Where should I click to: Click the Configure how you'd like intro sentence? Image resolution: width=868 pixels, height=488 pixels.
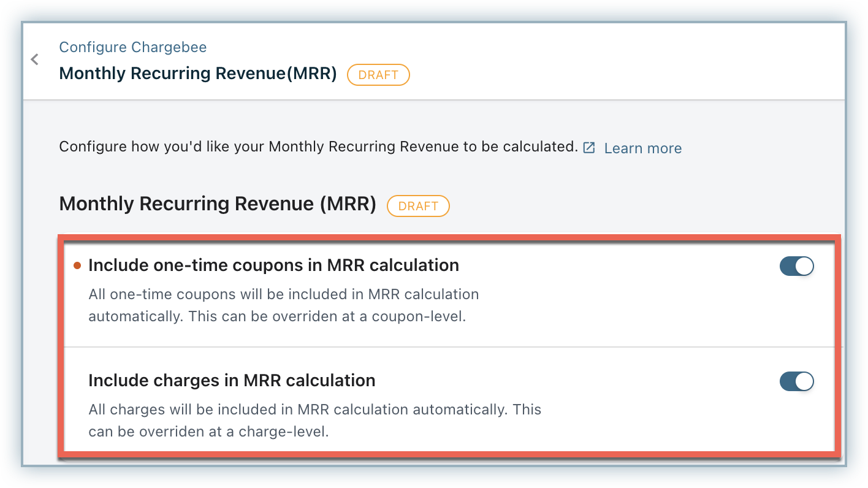[319, 147]
